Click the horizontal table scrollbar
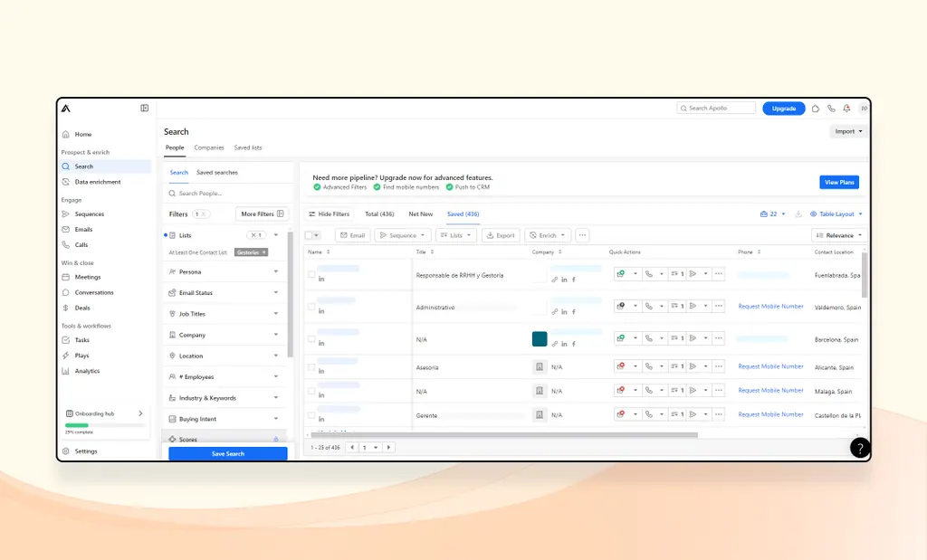927x560 pixels. point(503,435)
